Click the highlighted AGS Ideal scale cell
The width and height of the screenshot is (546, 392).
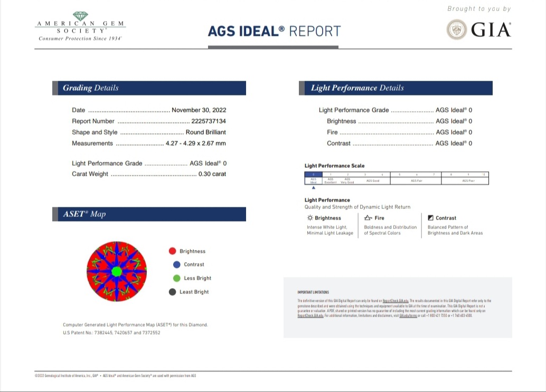click(x=313, y=178)
